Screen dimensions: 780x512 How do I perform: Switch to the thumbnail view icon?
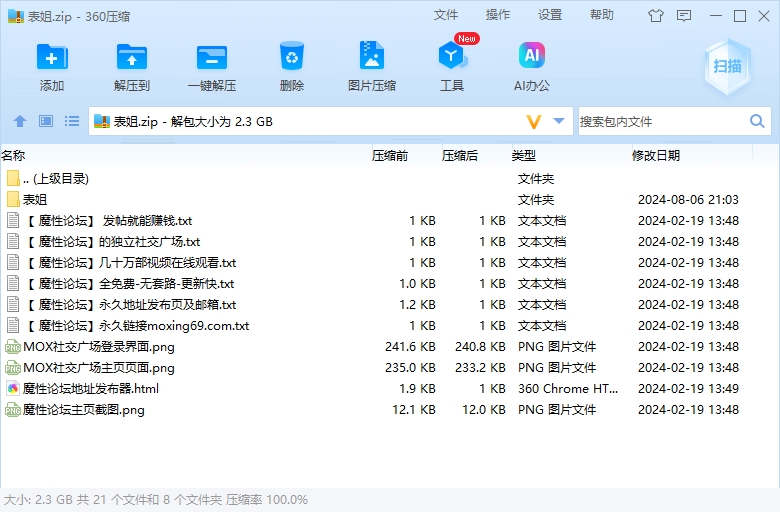click(46, 121)
